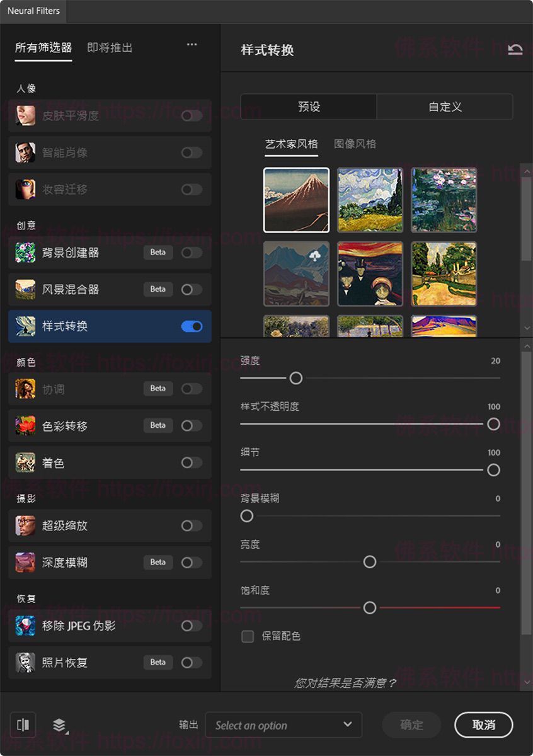Open the filters panel overflow menu (...)
The width and height of the screenshot is (533, 756).
(x=192, y=45)
